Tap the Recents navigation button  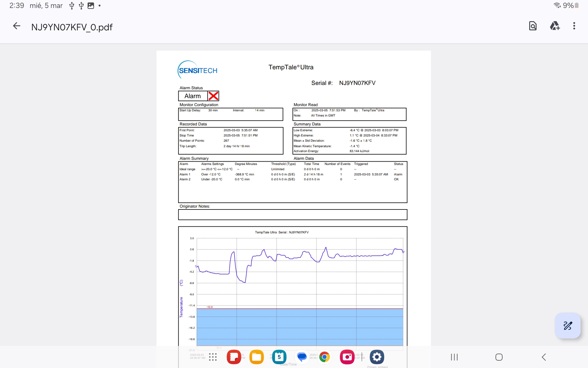click(454, 357)
